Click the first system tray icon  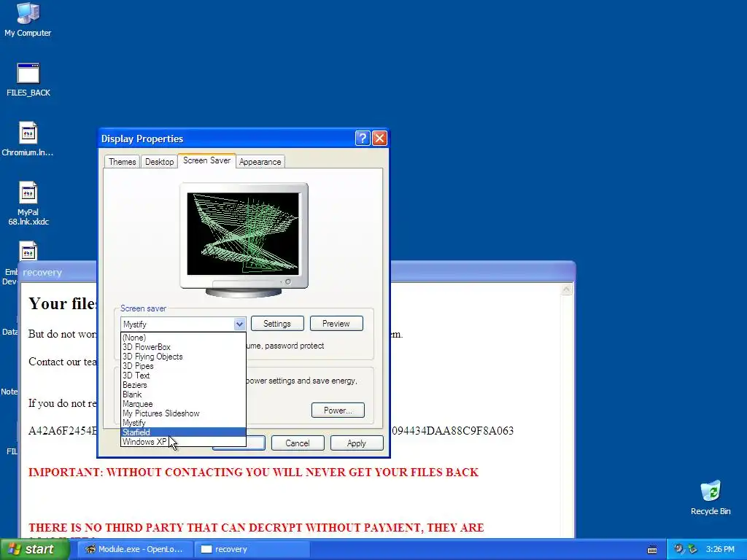click(679, 549)
